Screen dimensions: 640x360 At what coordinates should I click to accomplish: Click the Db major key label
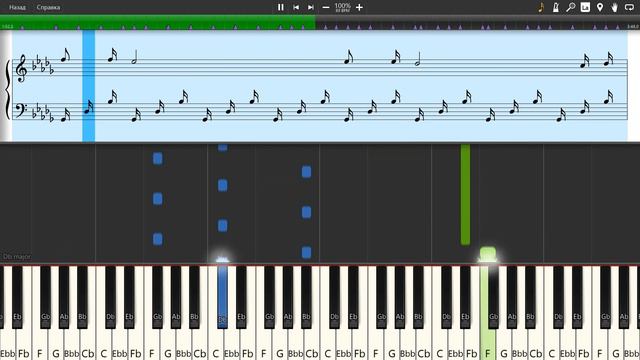click(x=17, y=257)
